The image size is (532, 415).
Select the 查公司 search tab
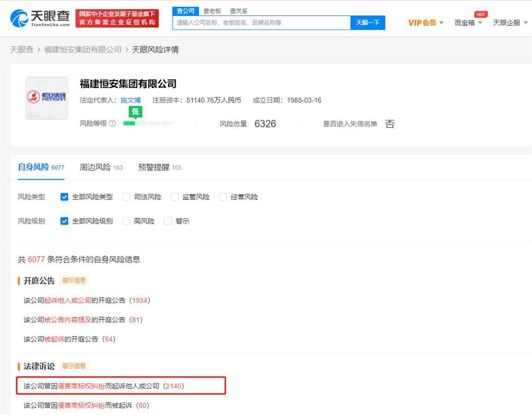click(185, 11)
